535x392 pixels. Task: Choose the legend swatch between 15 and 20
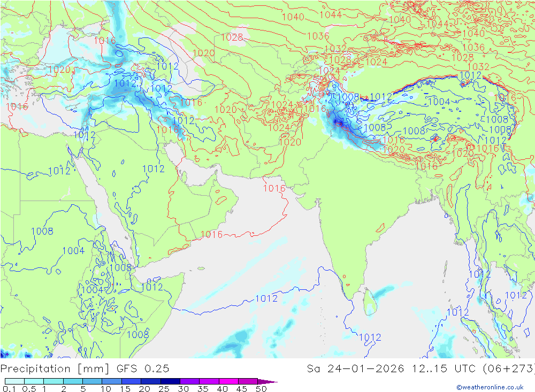click(131, 381)
